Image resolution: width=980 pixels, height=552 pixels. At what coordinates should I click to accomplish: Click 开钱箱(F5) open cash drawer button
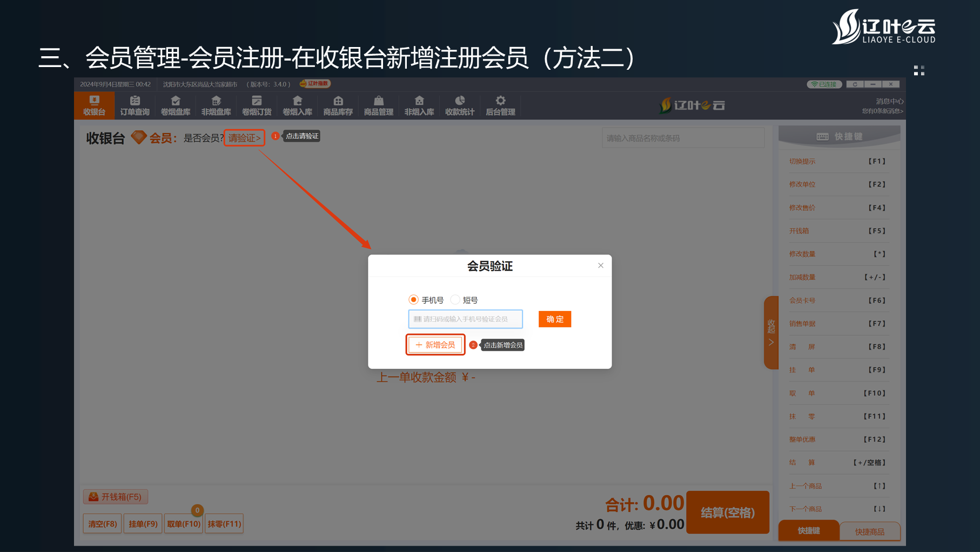coord(116,497)
